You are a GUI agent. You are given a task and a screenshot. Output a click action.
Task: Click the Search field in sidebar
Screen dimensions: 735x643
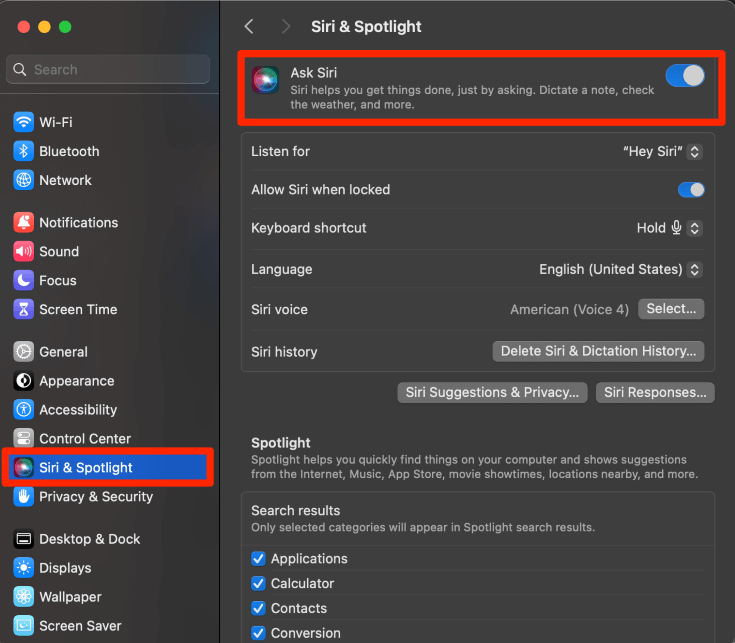click(108, 69)
